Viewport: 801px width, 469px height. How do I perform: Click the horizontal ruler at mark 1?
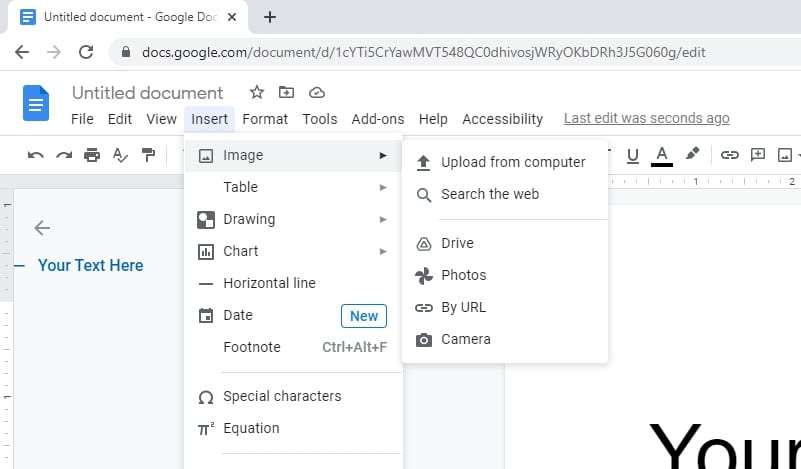pyautogui.click(x=696, y=181)
